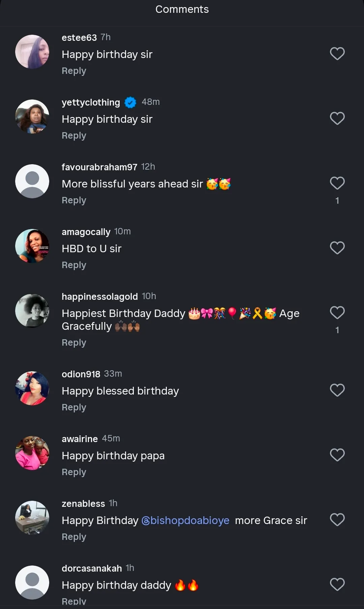The height and width of the screenshot is (609, 364).
Task: Reply to happinessolagold's comment
Action: (x=74, y=343)
